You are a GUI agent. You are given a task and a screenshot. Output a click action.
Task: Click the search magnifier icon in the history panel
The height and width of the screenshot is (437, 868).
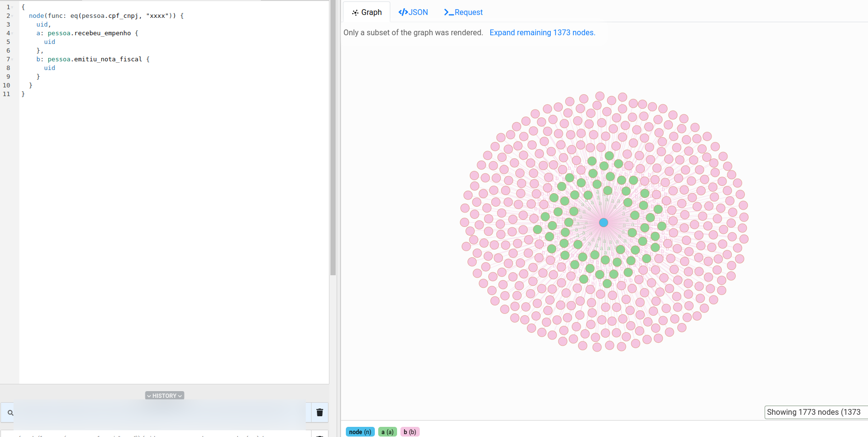coord(10,412)
